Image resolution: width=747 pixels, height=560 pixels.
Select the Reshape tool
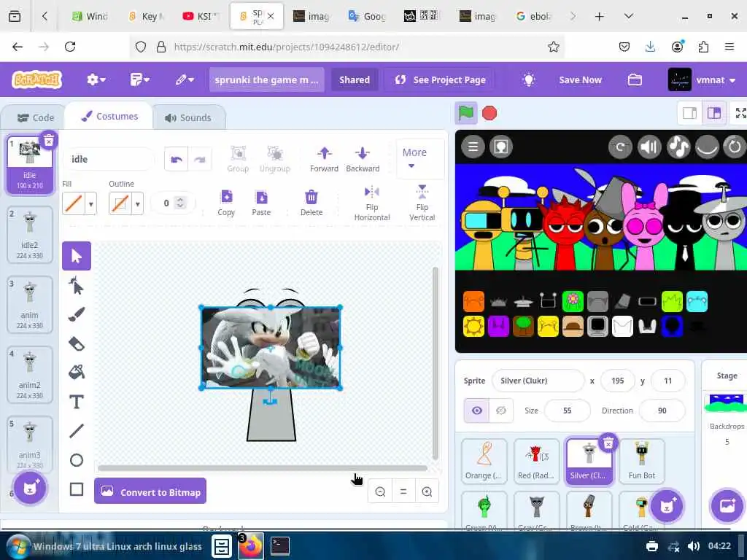[x=76, y=286]
